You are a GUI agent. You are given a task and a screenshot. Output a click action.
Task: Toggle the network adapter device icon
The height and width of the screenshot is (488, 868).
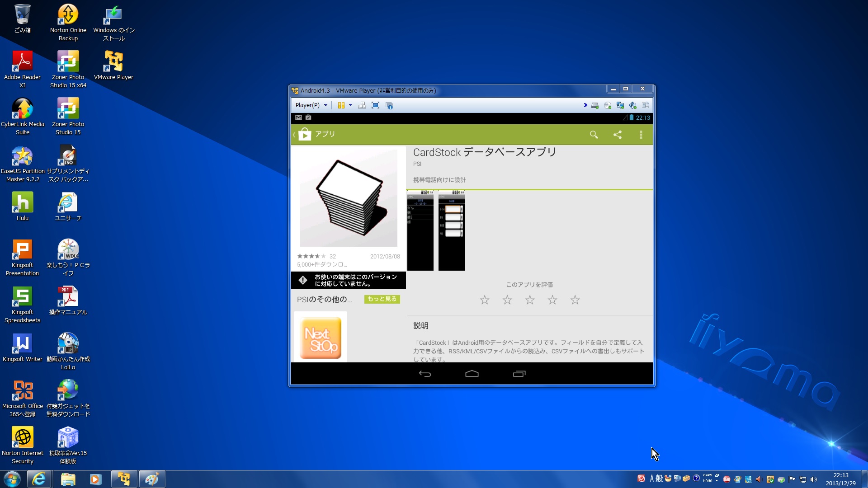coord(620,105)
